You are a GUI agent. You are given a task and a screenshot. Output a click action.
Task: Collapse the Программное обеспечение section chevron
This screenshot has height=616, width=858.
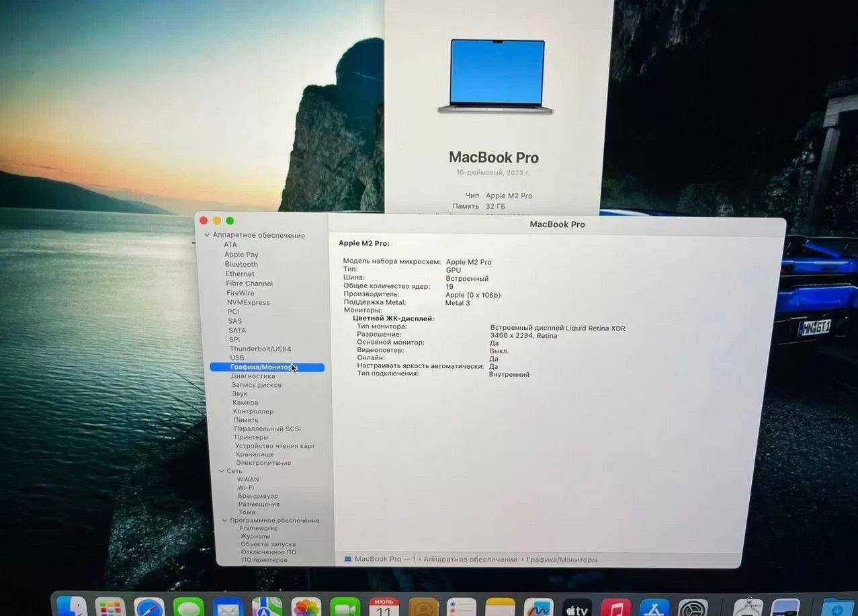coord(225,520)
